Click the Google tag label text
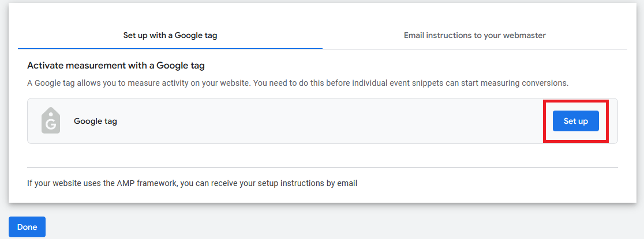 [95, 122]
